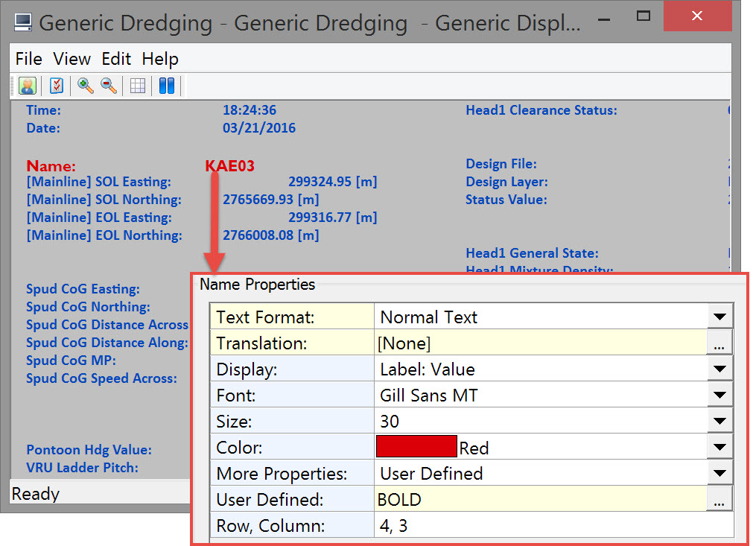Expand the Size dropdown arrow
The width and height of the screenshot is (756, 546).
point(719,421)
